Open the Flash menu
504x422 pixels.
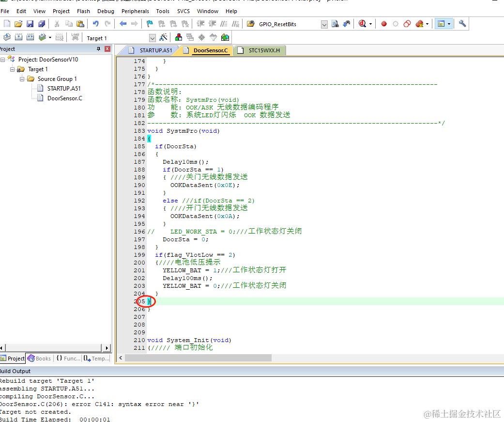click(x=84, y=11)
